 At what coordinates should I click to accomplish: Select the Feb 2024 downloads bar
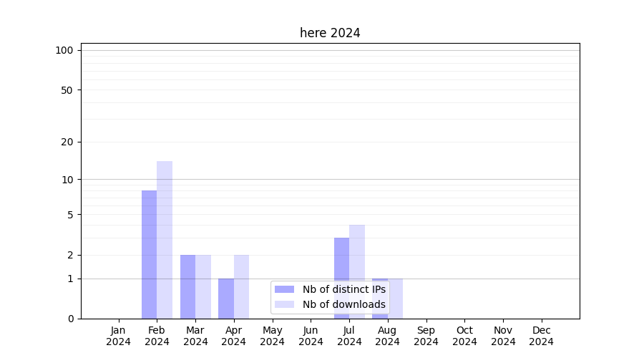click(x=165, y=240)
